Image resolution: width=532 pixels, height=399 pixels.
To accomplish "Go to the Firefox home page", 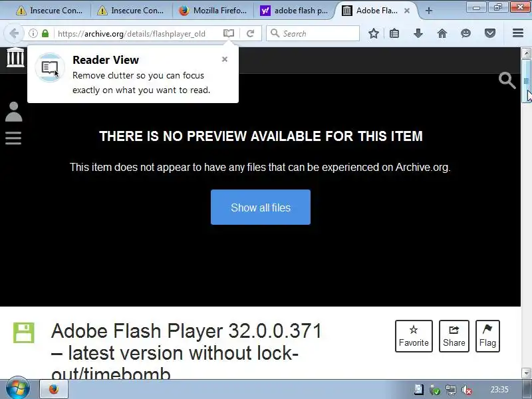I will pos(442,33).
